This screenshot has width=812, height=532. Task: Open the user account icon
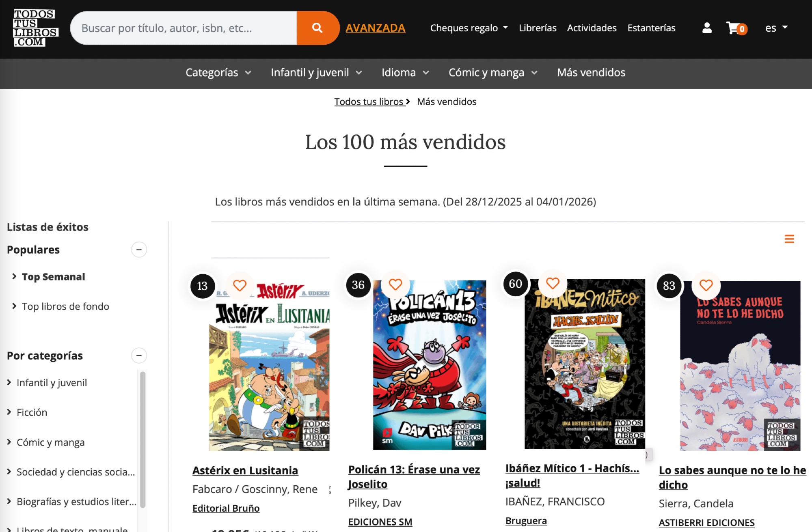707,28
